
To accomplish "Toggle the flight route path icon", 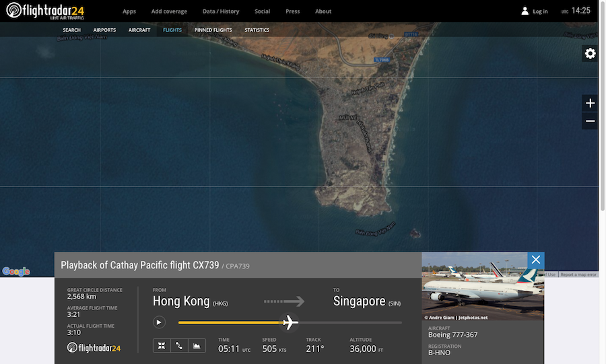I will tap(179, 345).
